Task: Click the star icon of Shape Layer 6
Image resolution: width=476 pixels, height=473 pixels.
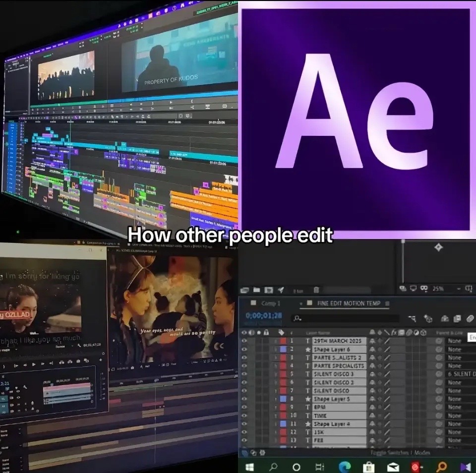Action: (x=308, y=350)
